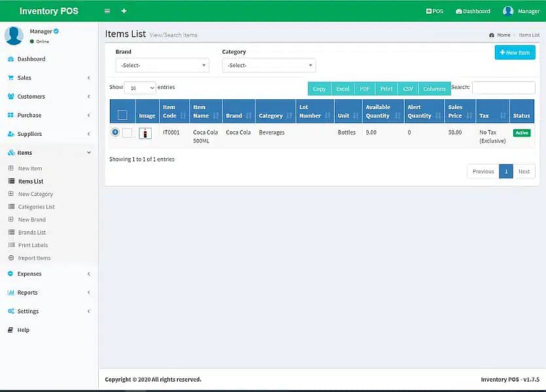Expand the Suppliers menu chevron
The height and width of the screenshot is (392, 546).
[x=89, y=134]
